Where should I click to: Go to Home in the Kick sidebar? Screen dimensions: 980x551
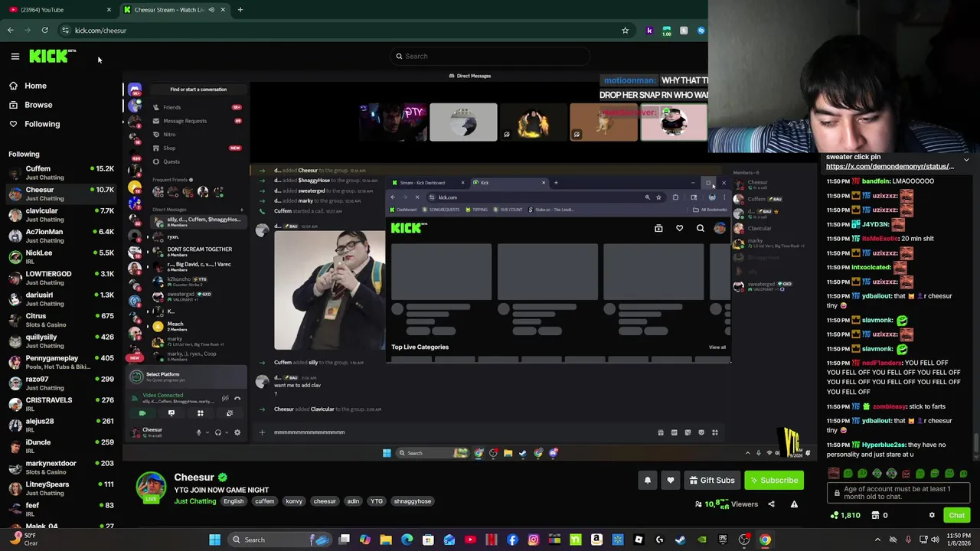click(35, 86)
